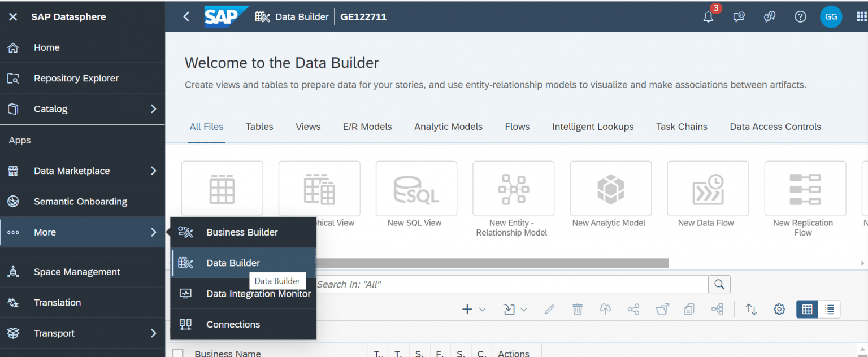Open the Repository Explorer
The image size is (868, 357).
[x=76, y=78]
